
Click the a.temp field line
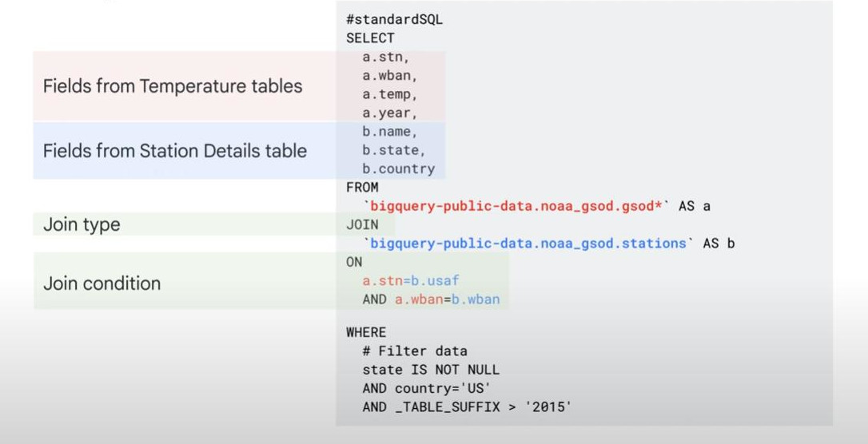390,94
